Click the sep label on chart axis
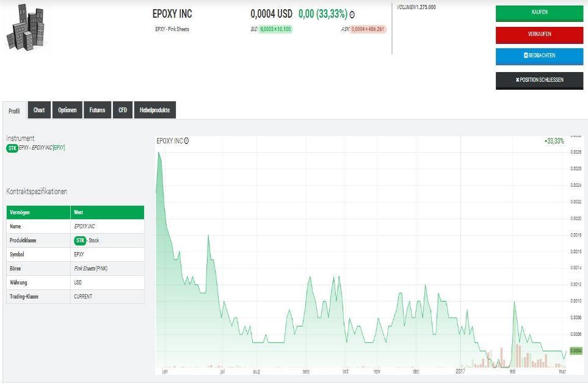 click(x=306, y=371)
